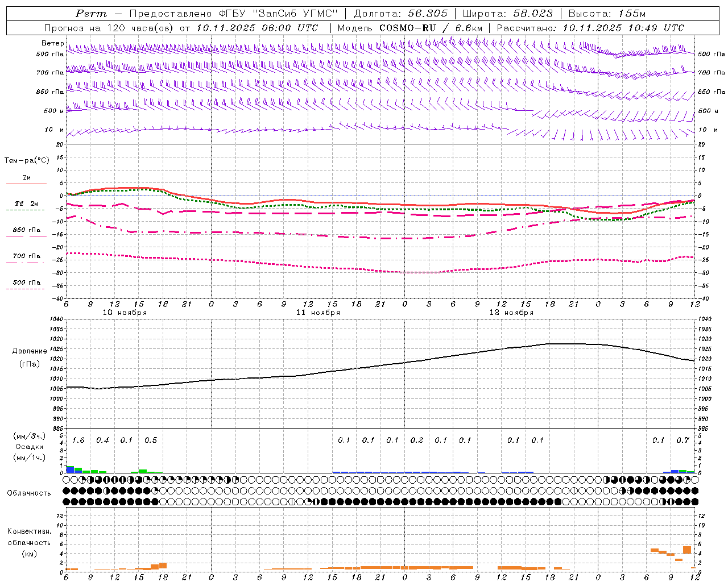The image size is (728, 582).
Task: Select the precipitation value "1.6"
Action: tap(78, 440)
